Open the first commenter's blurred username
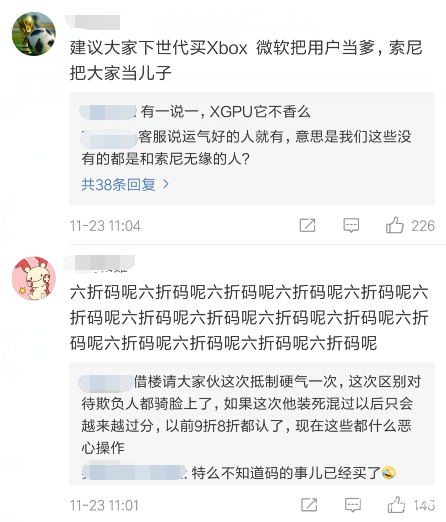Image resolution: width=446 pixels, height=522 pixels. 94,22
